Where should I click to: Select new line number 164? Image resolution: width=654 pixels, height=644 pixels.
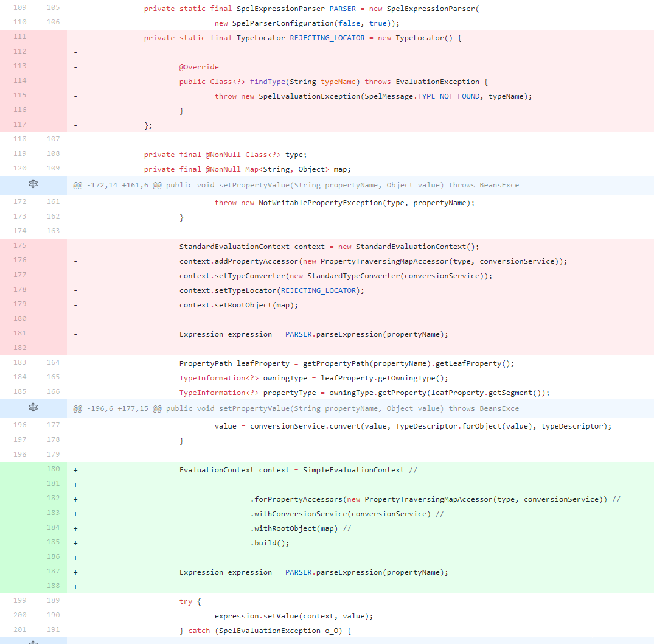click(x=53, y=362)
